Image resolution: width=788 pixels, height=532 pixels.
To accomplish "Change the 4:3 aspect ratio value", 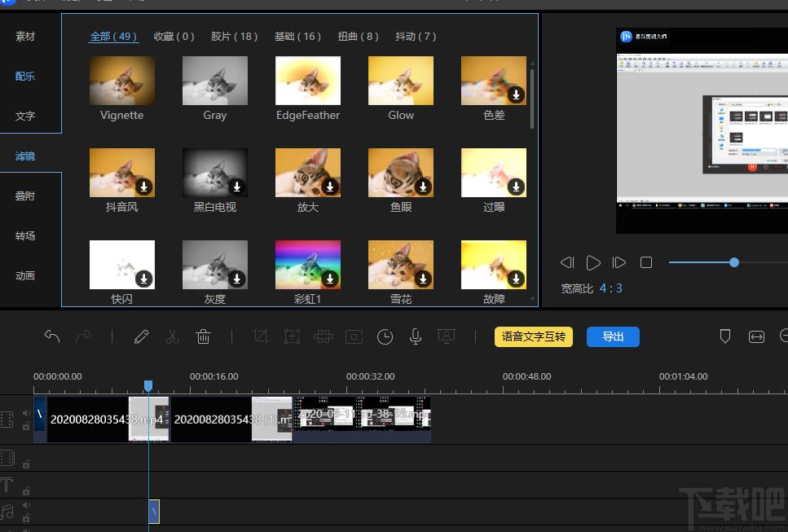I will pyautogui.click(x=611, y=288).
